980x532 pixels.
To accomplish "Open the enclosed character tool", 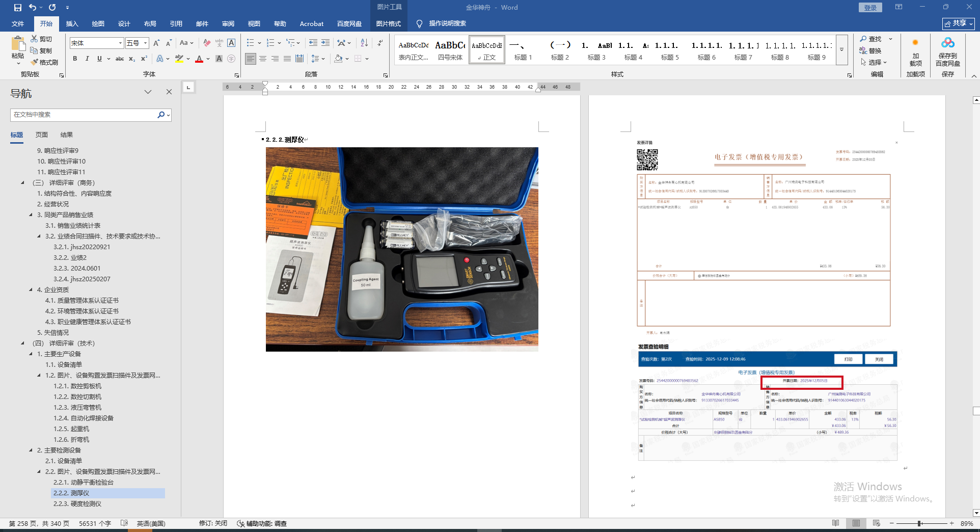I will [231, 59].
